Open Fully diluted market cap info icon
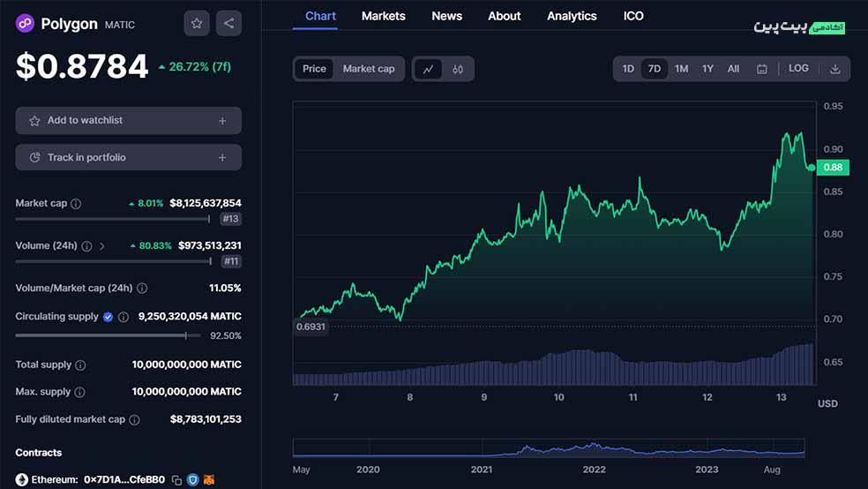This screenshot has width=868, height=489. (134, 420)
